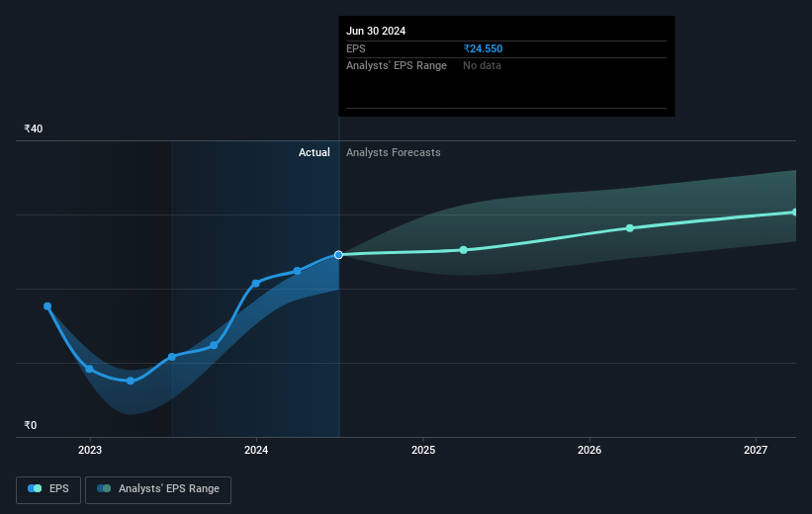Click the 2025 x-axis label
812x514 pixels.
pos(423,451)
